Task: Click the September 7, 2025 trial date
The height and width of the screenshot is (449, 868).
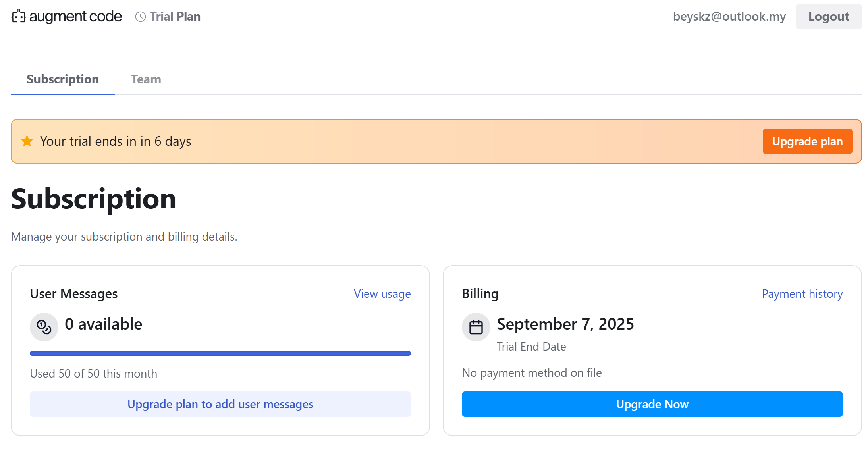Action: [565, 324]
